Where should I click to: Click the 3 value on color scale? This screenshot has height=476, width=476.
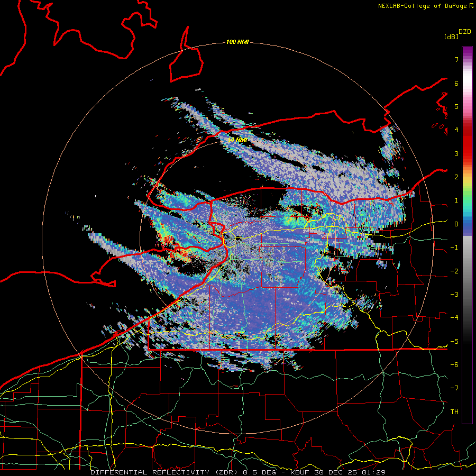(x=456, y=153)
